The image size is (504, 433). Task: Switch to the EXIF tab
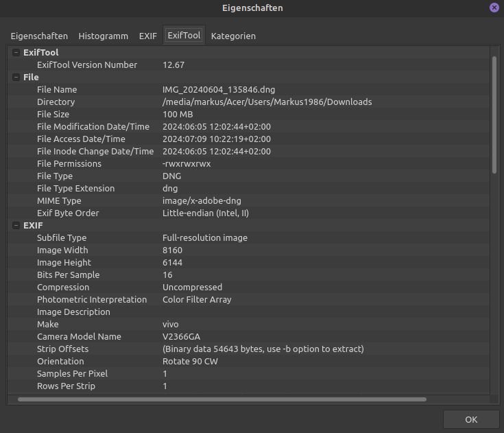point(147,36)
